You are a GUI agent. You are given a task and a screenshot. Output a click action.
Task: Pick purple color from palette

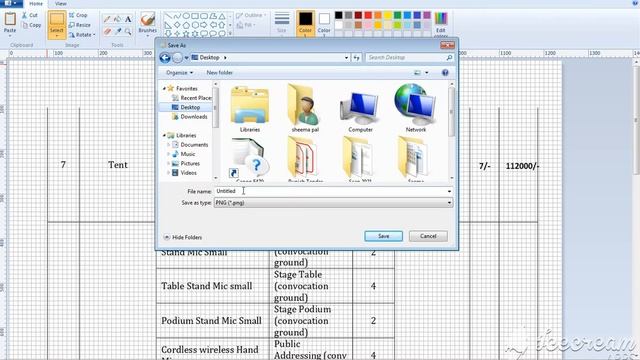click(x=427, y=16)
